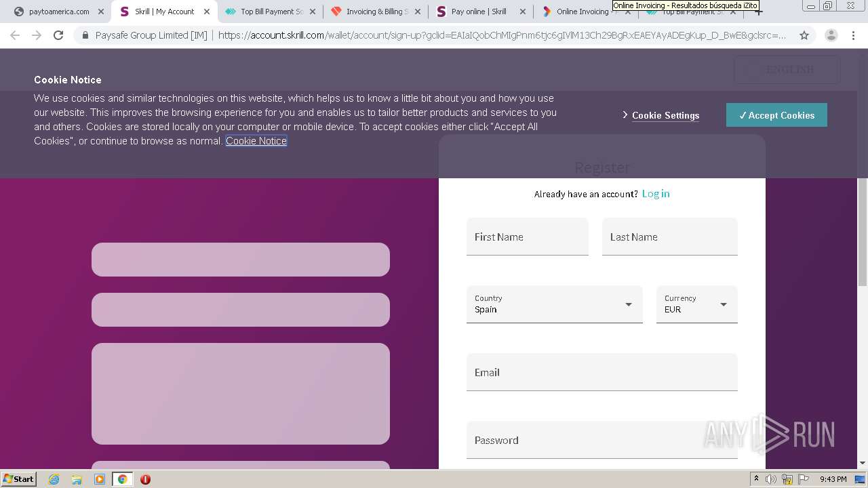Open the volume speaker tray icon
The height and width of the screenshot is (488, 868).
coord(771,479)
